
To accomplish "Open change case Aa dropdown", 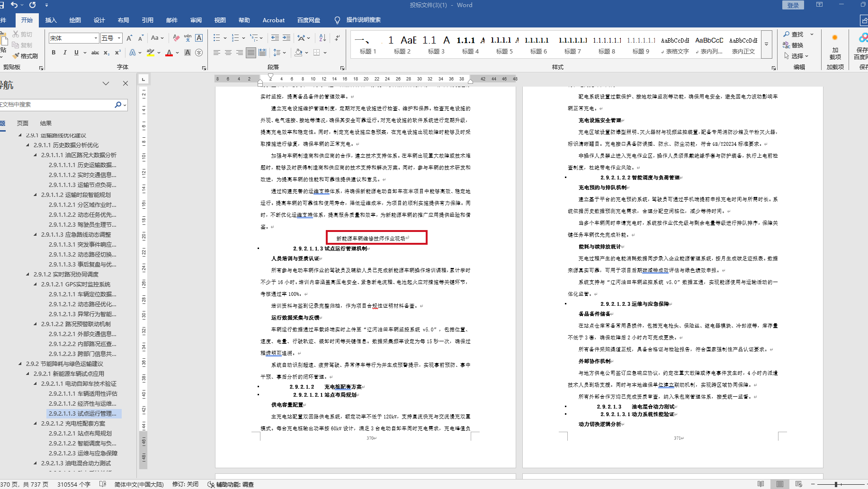I will tap(157, 38).
